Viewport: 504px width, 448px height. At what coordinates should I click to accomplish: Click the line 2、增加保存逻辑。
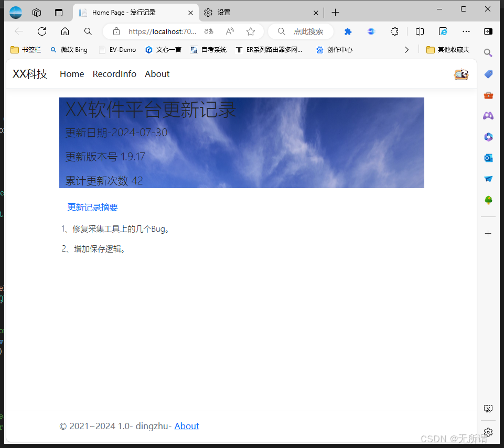pos(93,249)
